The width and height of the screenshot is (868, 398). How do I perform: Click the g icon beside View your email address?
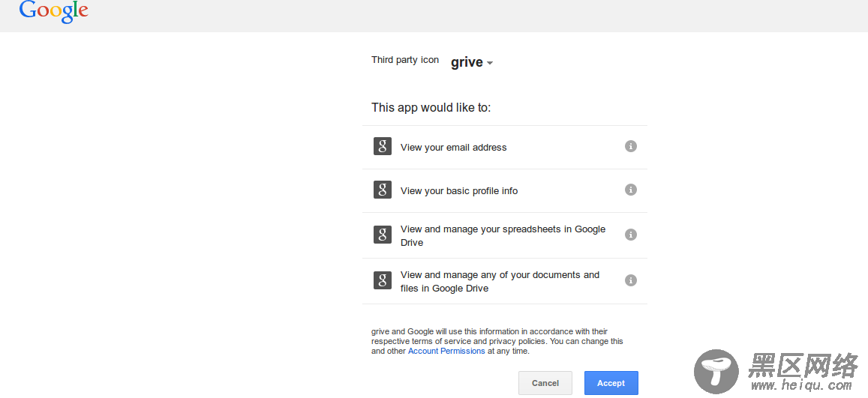click(383, 146)
